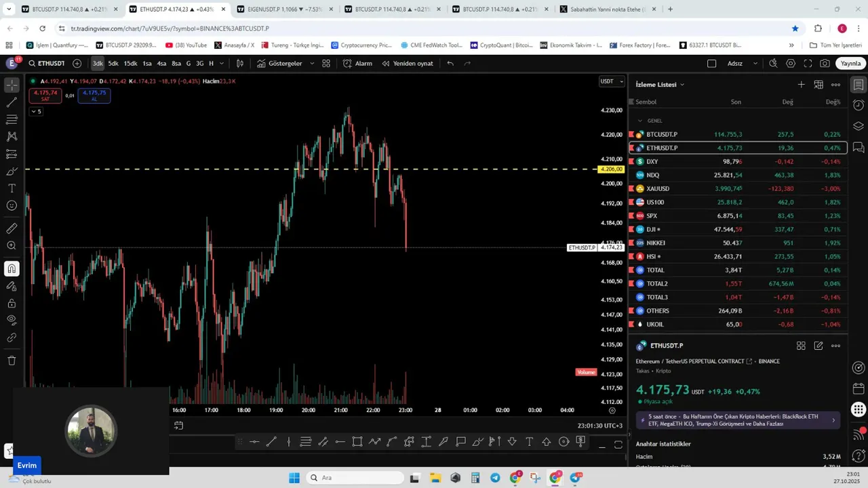This screenshot has height=488, width=868.
Task: Open the Göstergeler indicators menu
Action: point(279,63)
